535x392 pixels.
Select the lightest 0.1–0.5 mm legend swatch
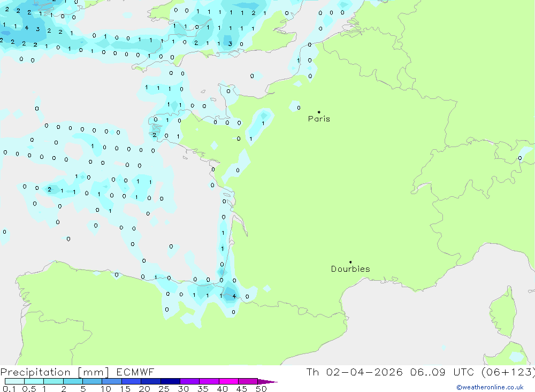coord(14,381)
